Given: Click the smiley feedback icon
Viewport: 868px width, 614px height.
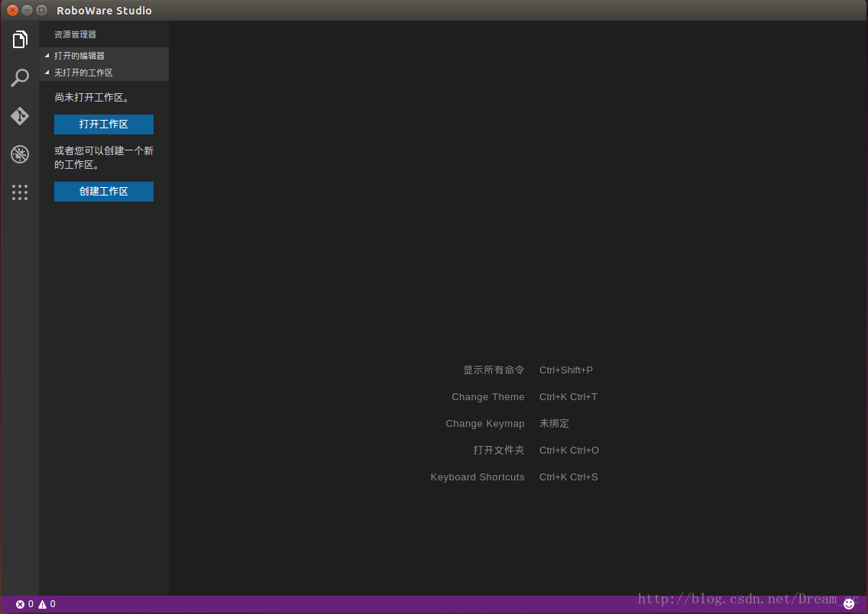Looking at the screenshot, I should pos(848,604).
